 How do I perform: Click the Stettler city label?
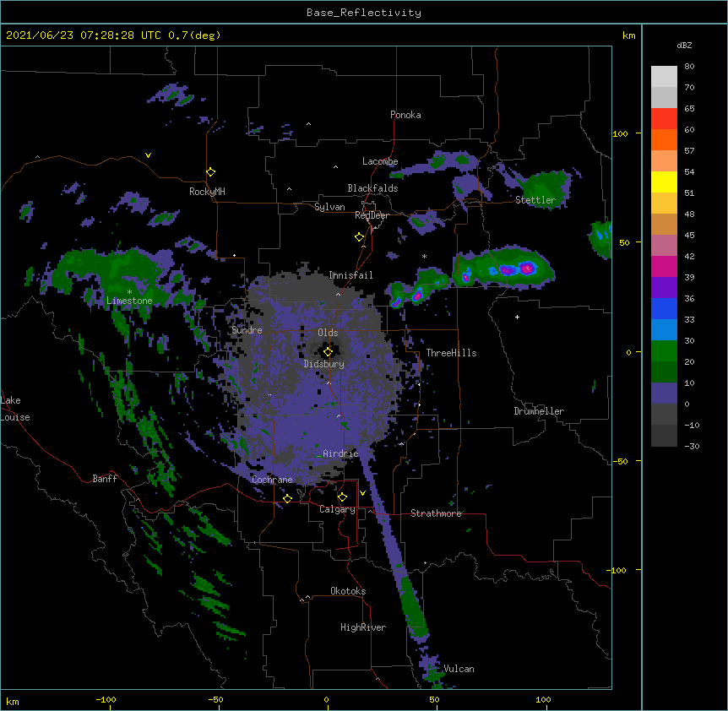tap(535, 200)
